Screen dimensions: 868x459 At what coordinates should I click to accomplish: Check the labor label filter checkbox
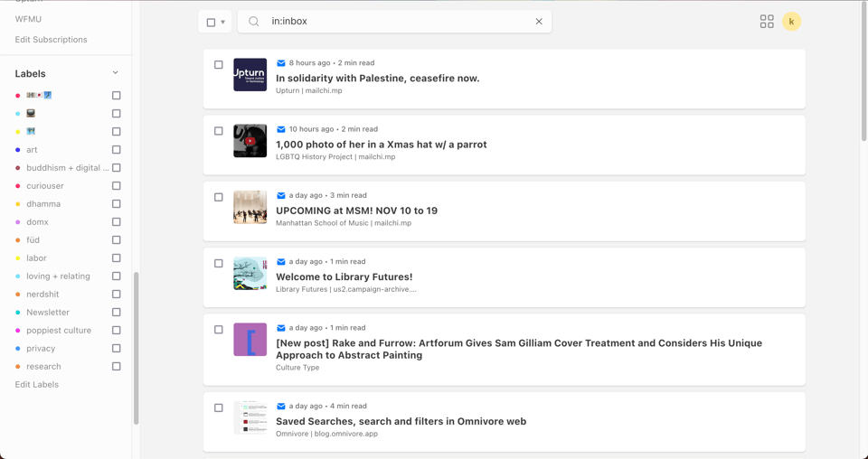pyautogui.click(x=117, y=258)
